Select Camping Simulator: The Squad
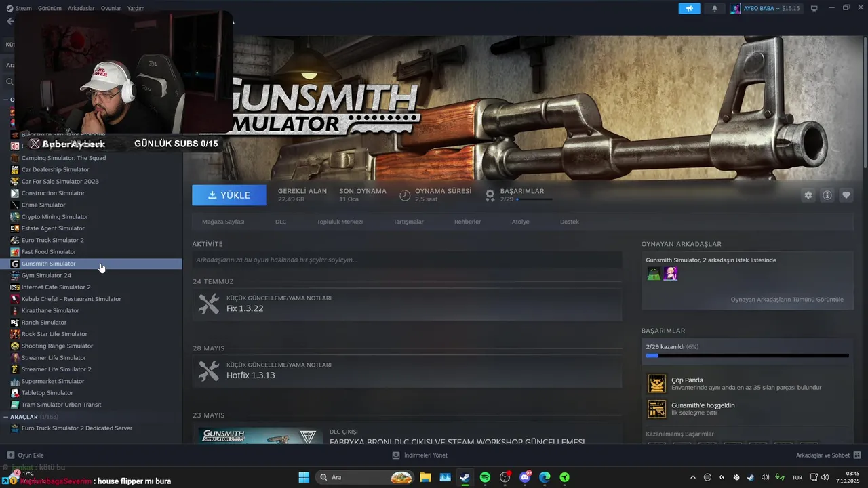The width and height of the screenshot is (868, 488). click(64, 158)
